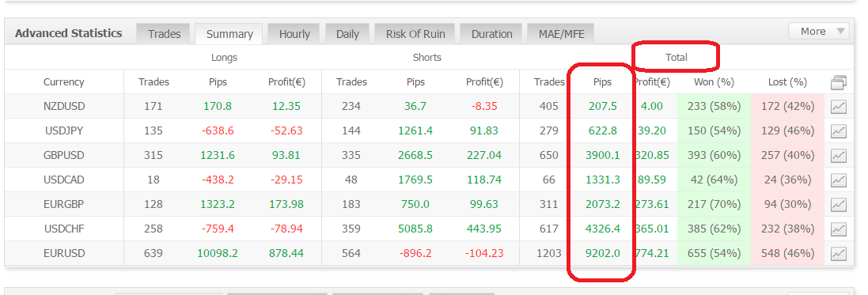The height and width of the screenshot is (295, 868).
Task: Select the USDCAD currency cell
Action: [64, 180]
